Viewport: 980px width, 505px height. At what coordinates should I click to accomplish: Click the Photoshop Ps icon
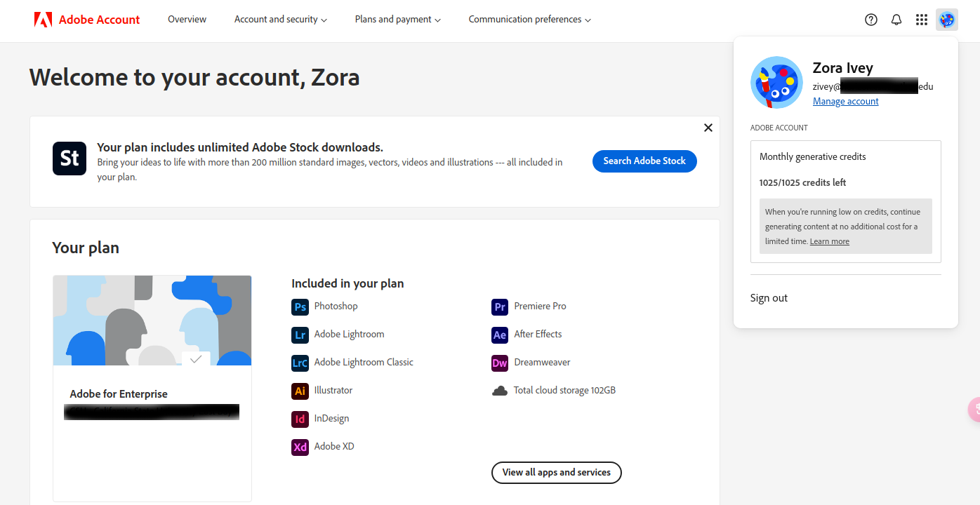300,307
